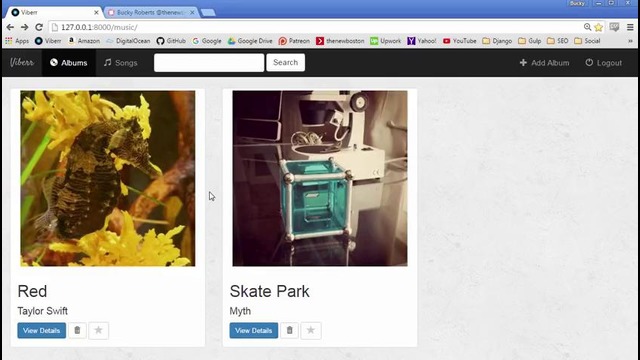640x360 pixels.
Task: Open the Yahoo! bookmark
Action: click(422, 41)
